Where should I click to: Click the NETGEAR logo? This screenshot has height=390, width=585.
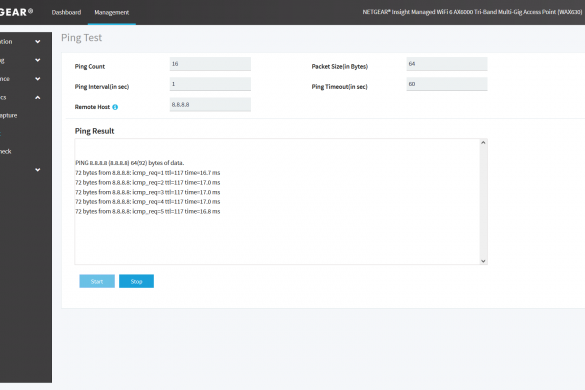click(16, 12)
